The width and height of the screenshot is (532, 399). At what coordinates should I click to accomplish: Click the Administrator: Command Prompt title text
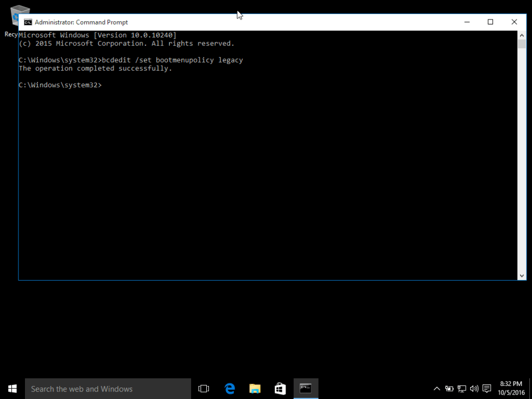[81, 22]
